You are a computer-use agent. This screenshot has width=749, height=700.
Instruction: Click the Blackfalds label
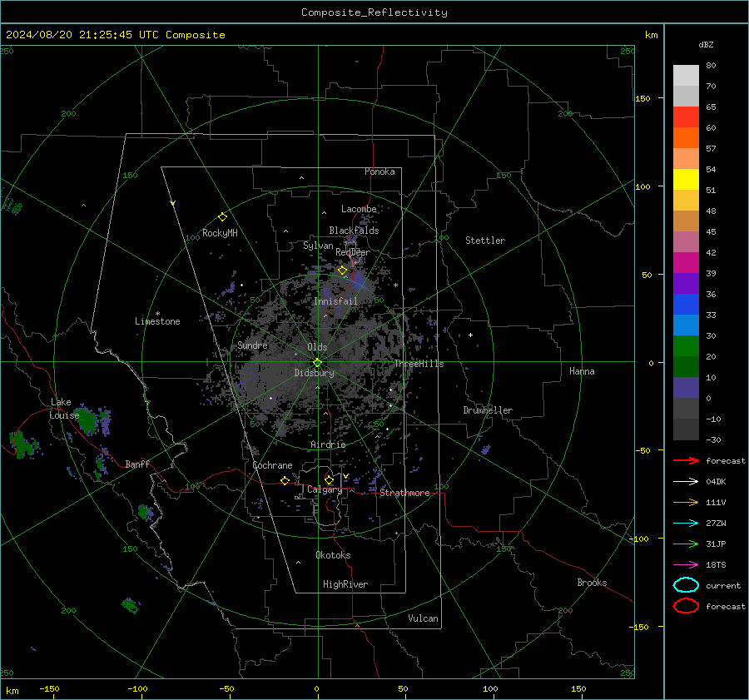tap(354, 231)
